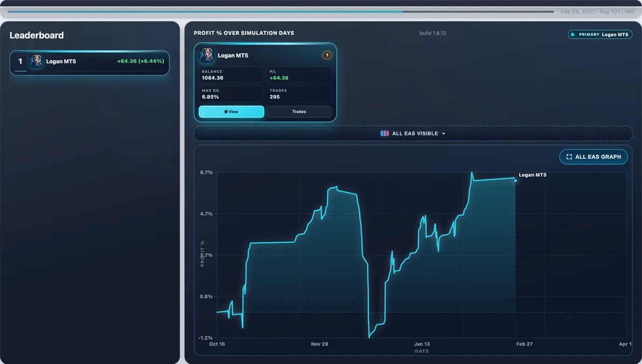Viewport: 642px width, 364px height.
Task: Click the Feb 23, 2027 Day 131/180 label
Action: 597,12
